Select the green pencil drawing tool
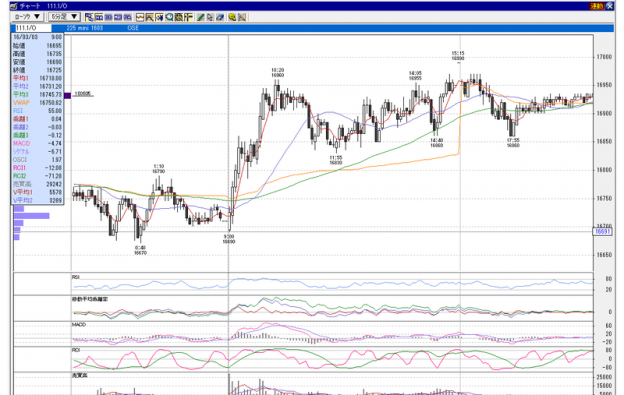 [x=201, y=17]
